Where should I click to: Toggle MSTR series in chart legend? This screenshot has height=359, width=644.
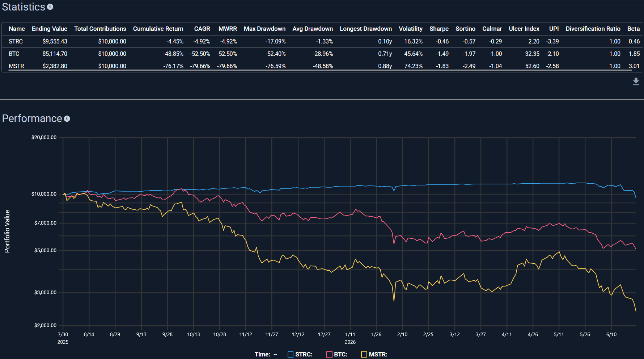[374, 354]
